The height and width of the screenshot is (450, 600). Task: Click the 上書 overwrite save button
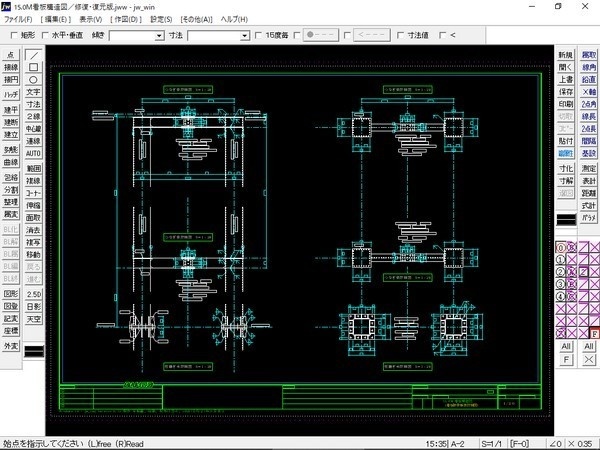point(566,80)
